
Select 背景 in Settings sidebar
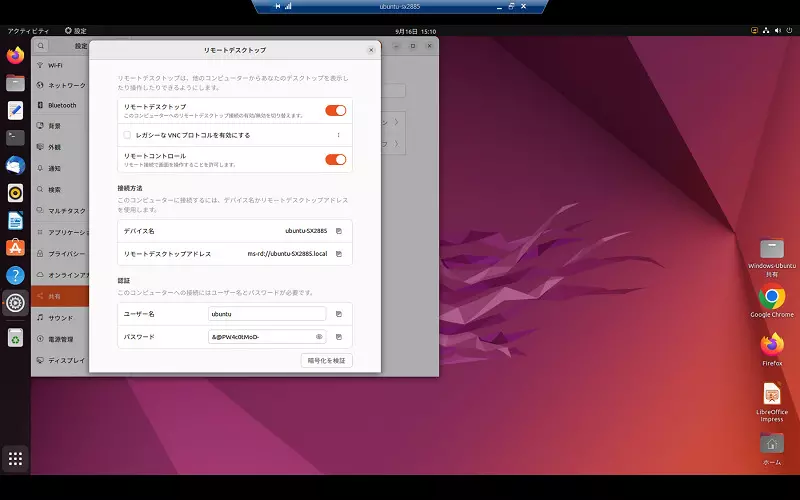click(60, 126)
